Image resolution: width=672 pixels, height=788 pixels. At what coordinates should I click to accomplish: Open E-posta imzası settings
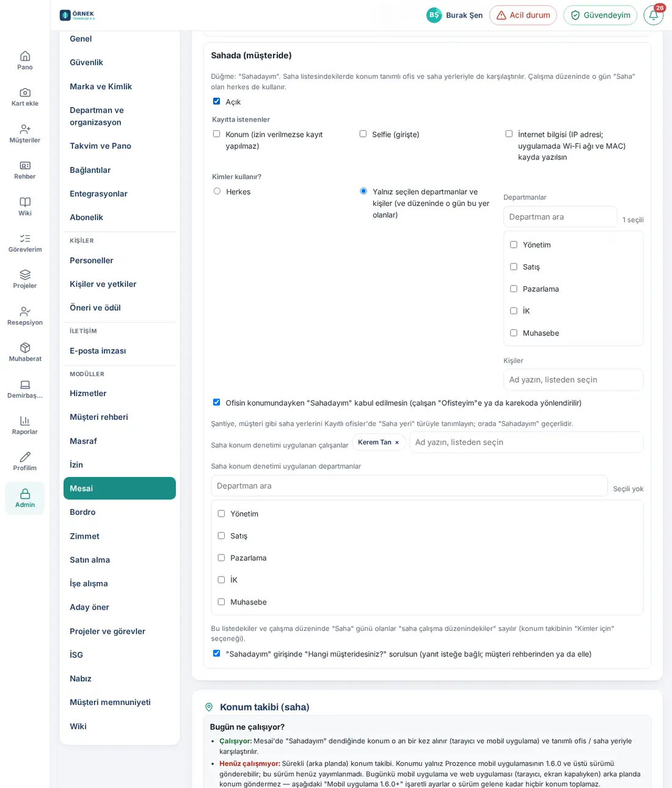click(x=120, y=351)
